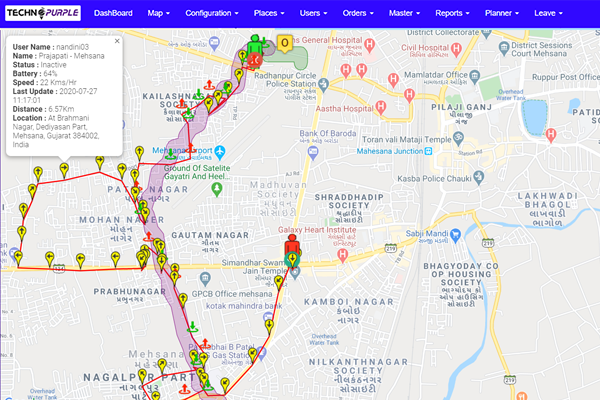The image size is (600, 400).
Task: Click the yellow O marker beside General Hospital
Action: click(x=285, y=43)
